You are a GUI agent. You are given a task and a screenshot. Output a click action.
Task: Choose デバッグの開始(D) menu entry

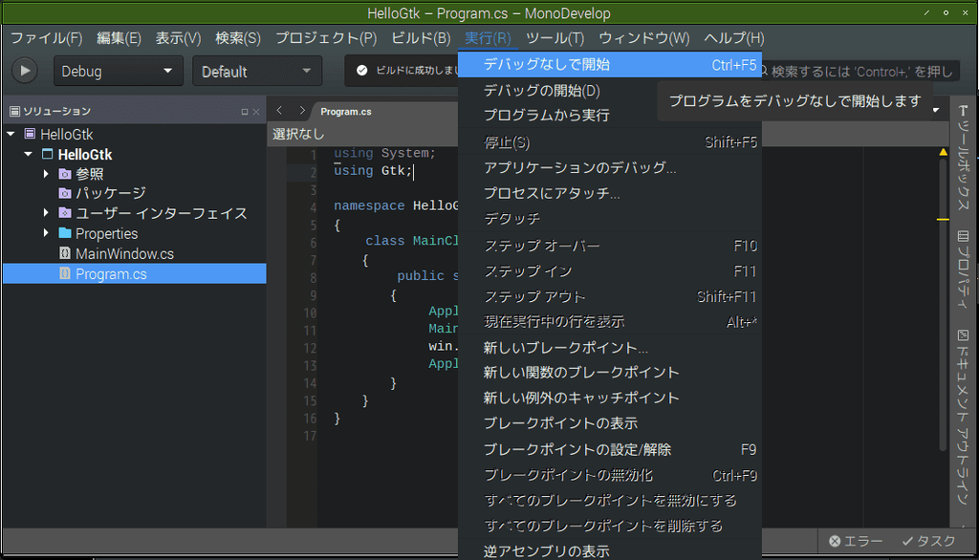tap(610, 91)
